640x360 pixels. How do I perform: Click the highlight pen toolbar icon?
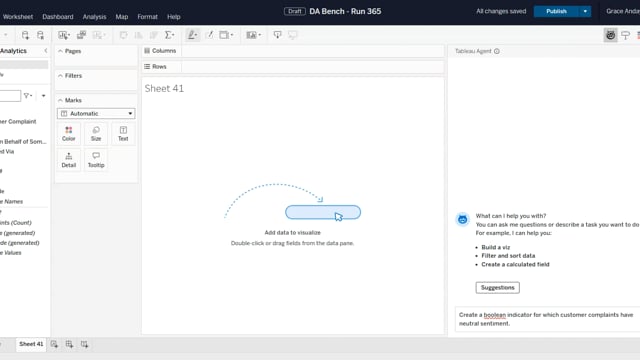tap(192, 35)
